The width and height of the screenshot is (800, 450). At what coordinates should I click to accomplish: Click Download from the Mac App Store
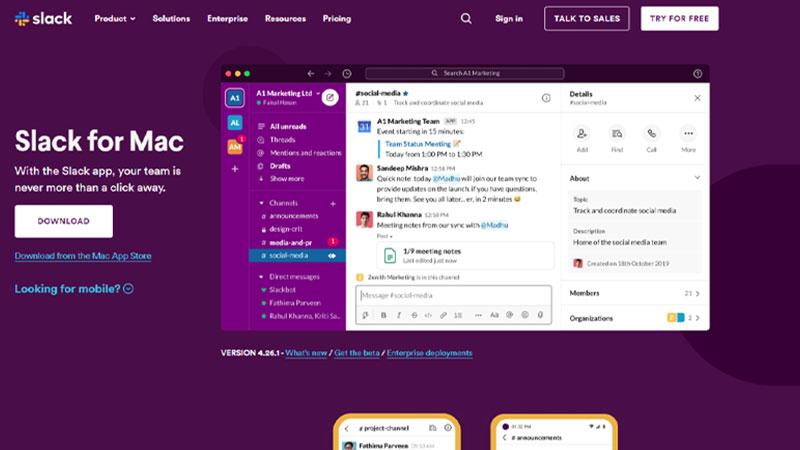click(83, 256)
